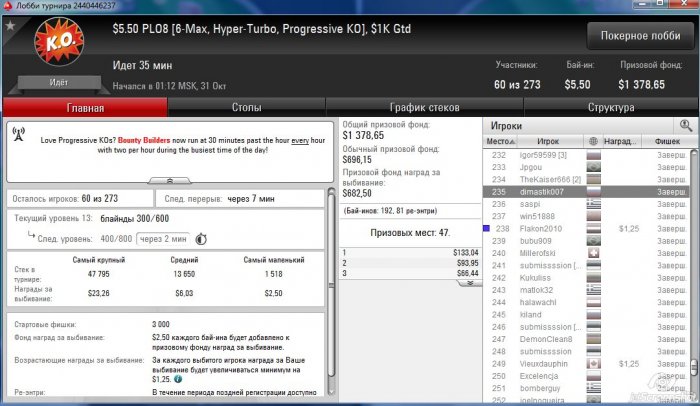This screenshot has width=700, height=406.
Task: Sort players by Игрок column
Action: (548, 141)
